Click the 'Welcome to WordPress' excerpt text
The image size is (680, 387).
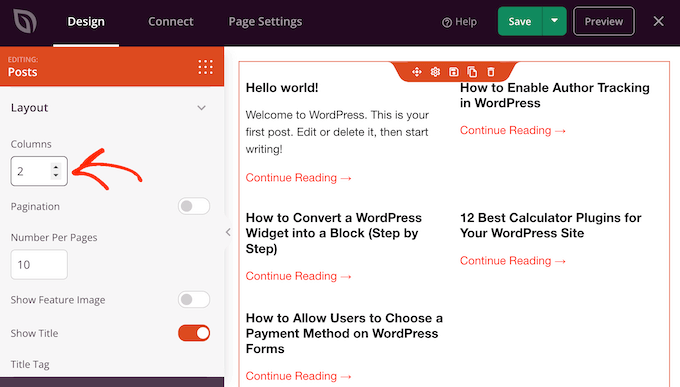pyautogui.click(x=337, y=132)
